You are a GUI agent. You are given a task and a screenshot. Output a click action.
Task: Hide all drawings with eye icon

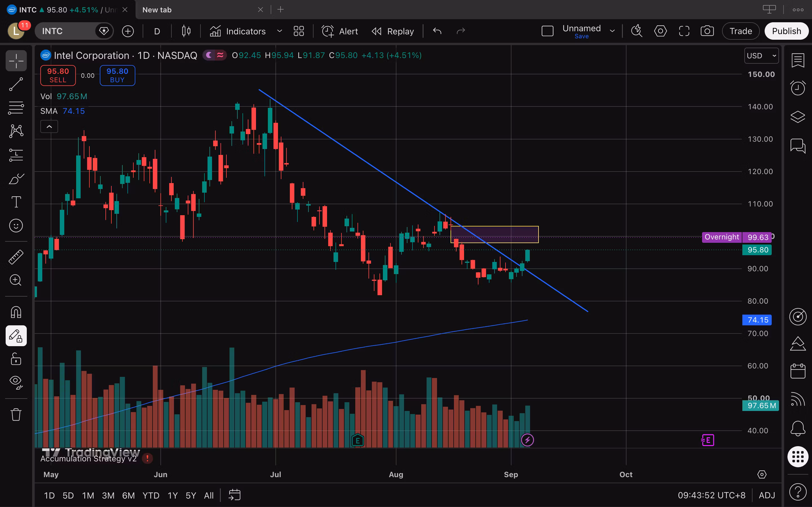click(16, 382)
